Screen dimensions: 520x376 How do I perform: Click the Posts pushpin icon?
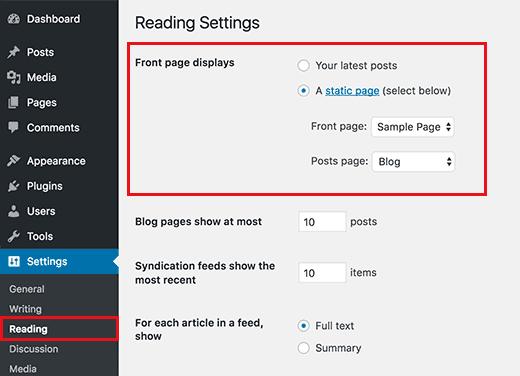(x=14, y=52)
